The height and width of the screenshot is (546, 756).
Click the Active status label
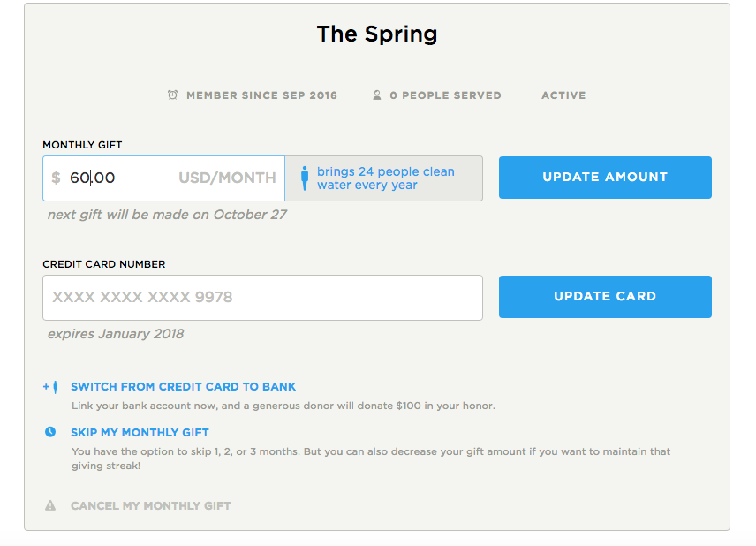(x=563, y=95)
